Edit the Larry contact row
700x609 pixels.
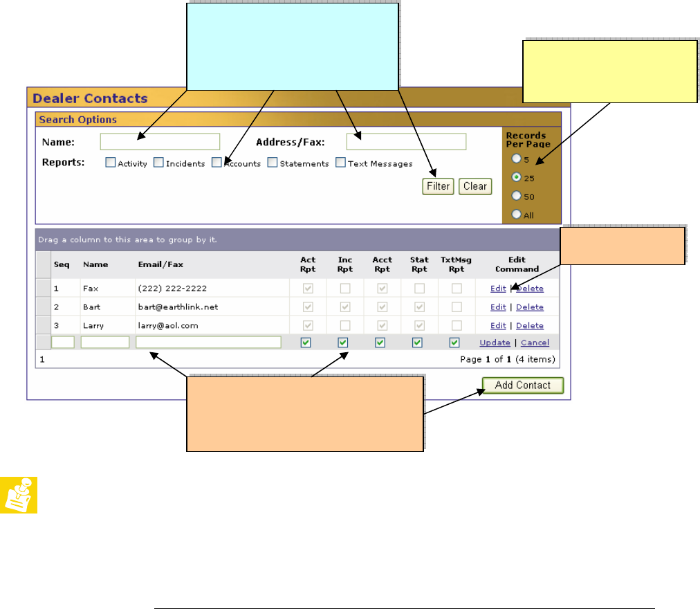[498, 326]
